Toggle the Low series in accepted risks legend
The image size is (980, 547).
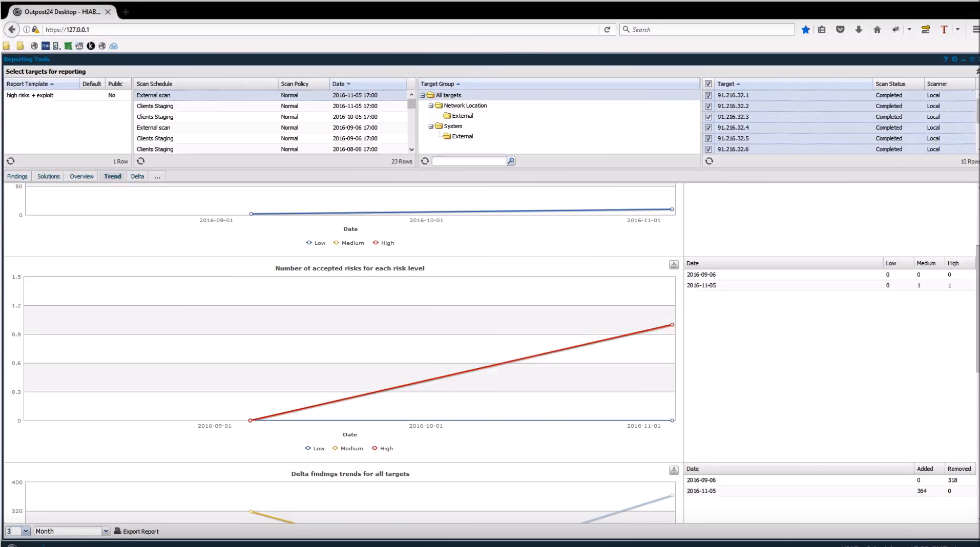315,448
